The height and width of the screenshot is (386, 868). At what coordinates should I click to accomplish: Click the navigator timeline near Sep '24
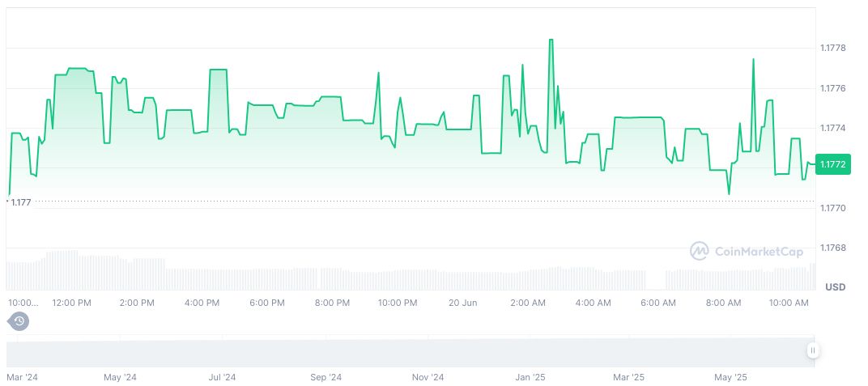(x=325, y=351)
